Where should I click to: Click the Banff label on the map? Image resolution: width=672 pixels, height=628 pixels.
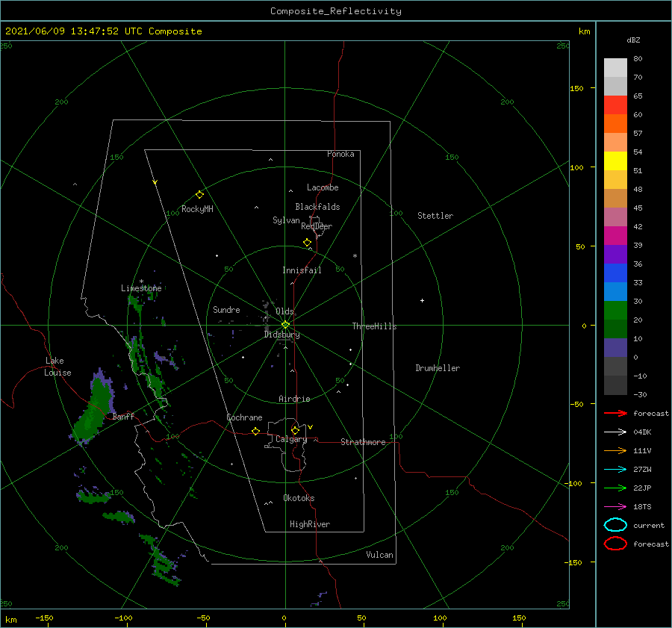pos(123,416)
